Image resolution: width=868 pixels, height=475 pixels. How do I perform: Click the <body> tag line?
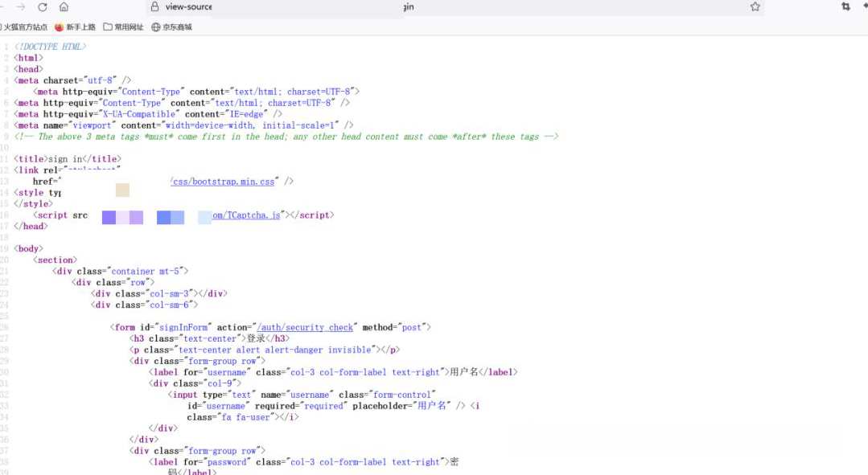pos(29,249)
